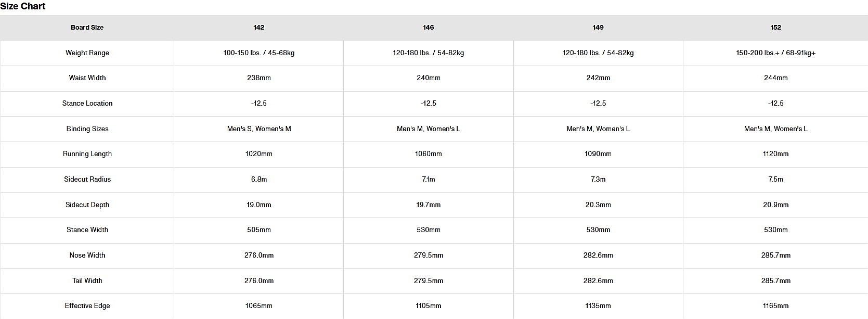Click the Size Chart heading

(x=23, y=6)
